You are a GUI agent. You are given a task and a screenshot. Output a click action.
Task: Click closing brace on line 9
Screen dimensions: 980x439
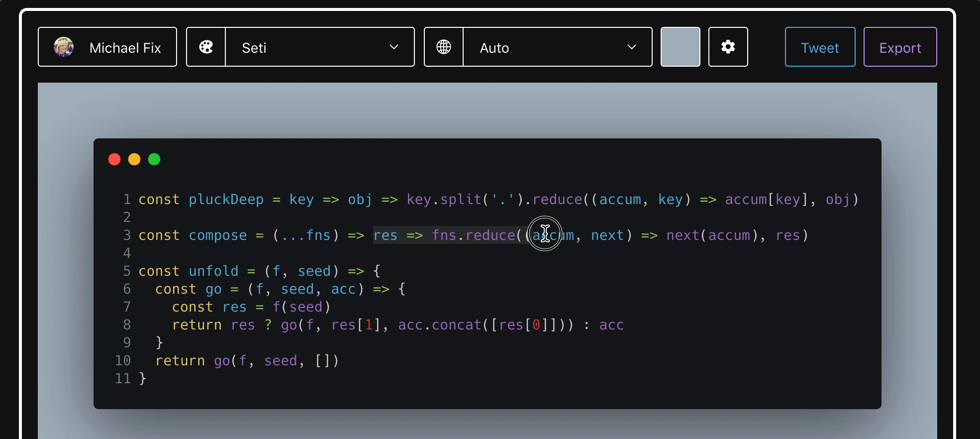(159, 343)
